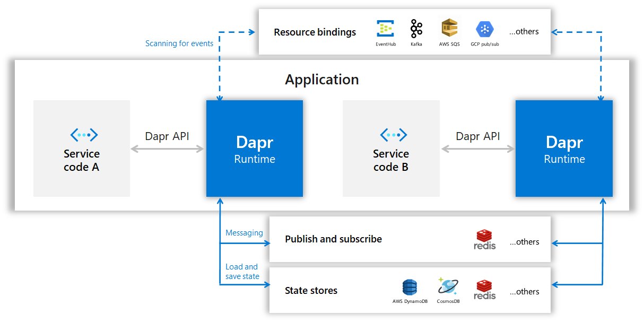Click the right Dapr Runtime block
Viewport: 644px width, 322px height.
point(564,149)
